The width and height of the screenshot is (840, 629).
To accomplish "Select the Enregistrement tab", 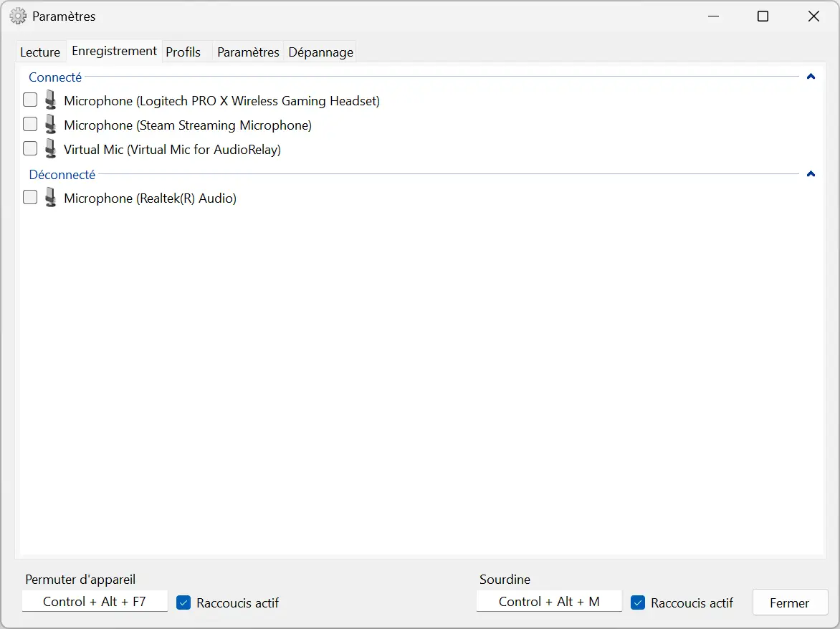I will pos(114,52).
